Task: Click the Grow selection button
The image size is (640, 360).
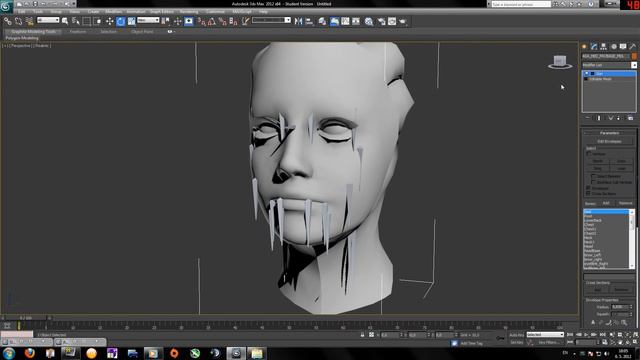Action: coord(621,161)
